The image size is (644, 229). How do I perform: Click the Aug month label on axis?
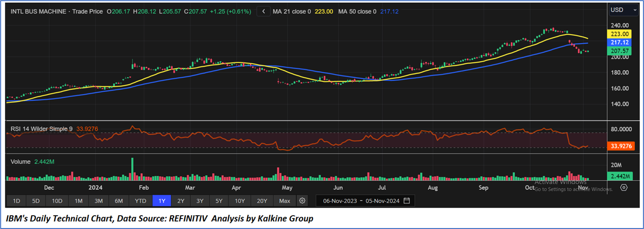[x=432, y=188]
